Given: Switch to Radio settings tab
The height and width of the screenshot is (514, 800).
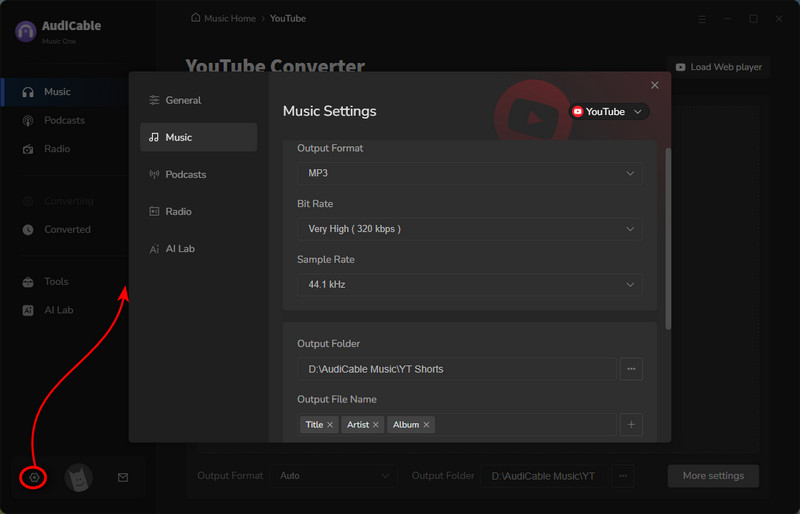Looking at the screenshot, I should [198, 211].
